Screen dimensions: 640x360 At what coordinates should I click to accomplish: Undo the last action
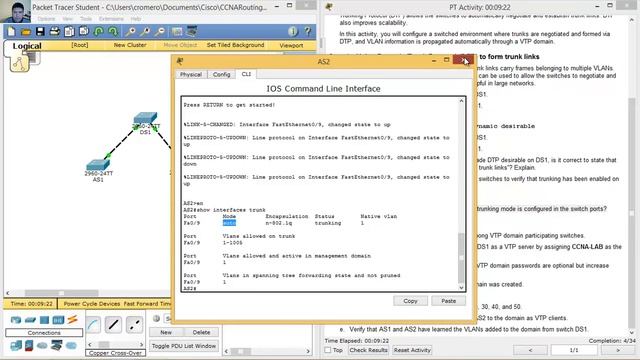pos(98,31)
